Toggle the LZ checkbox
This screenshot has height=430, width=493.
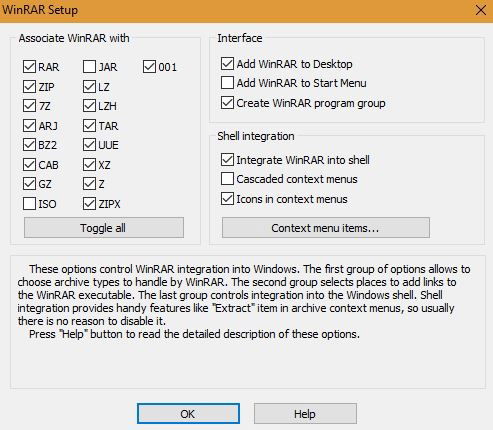point(89,87)
